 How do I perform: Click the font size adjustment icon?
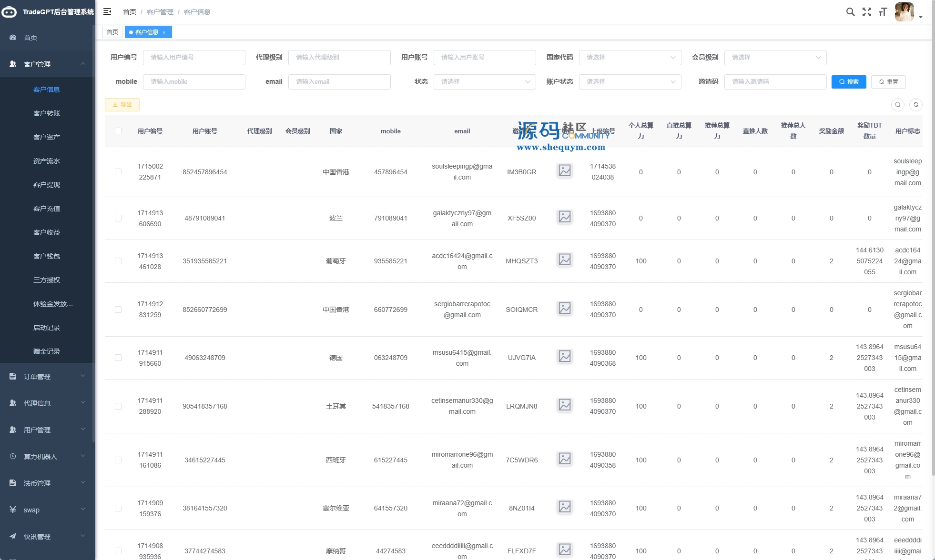click(883, 12)
